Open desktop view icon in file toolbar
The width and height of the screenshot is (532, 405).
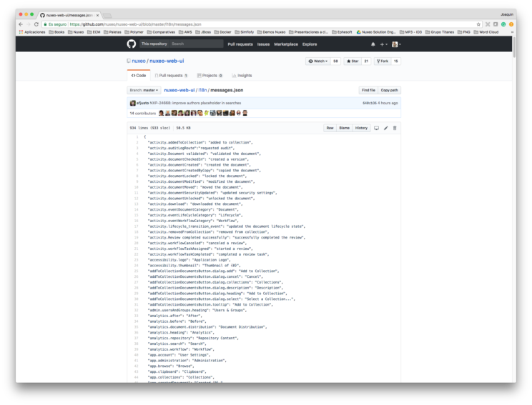pyautogui.click(x=376, y=128)
